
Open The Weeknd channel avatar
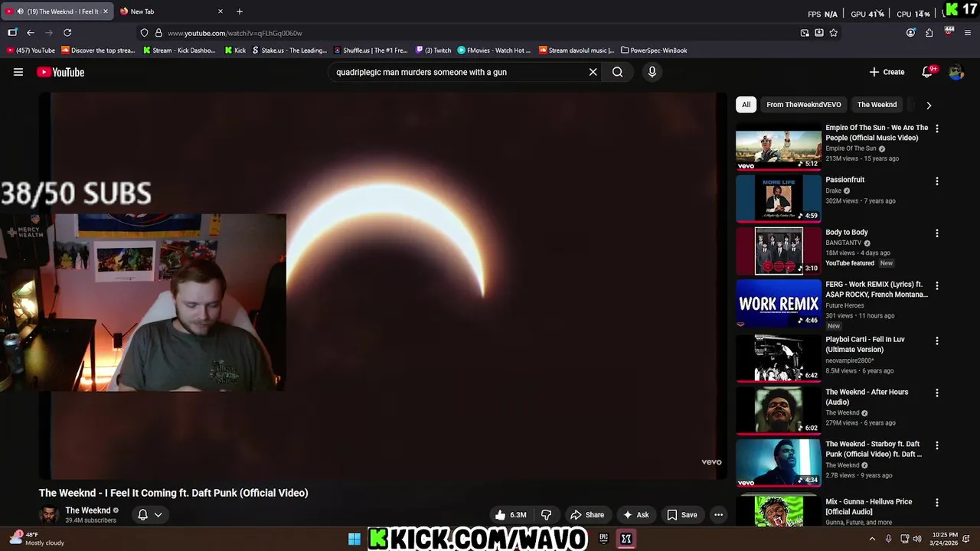coord(49,515)
